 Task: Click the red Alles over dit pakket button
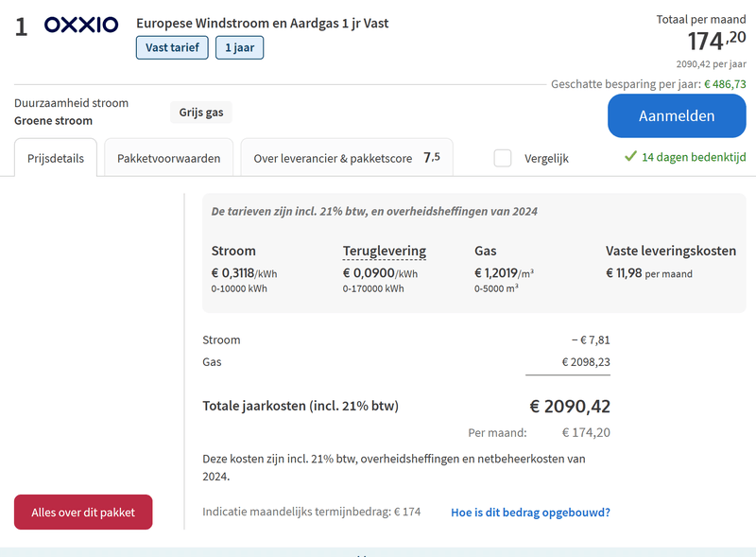tap(83, 513)
